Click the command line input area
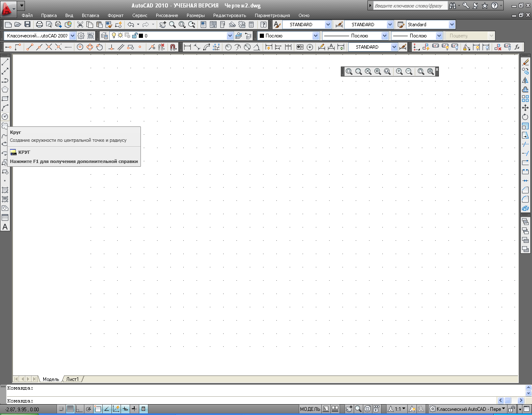Viewport: 532px width, 415px height. coord(251,401)
